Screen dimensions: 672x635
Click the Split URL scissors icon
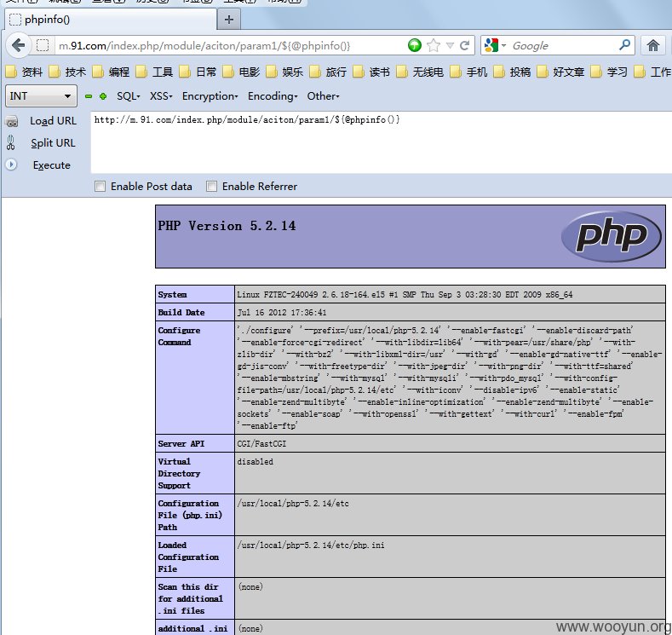pos(11,143)
